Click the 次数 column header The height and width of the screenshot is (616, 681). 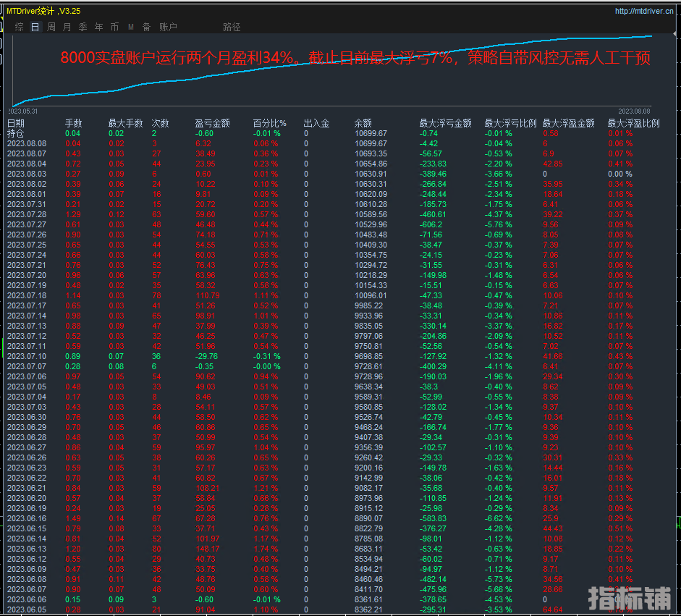pos(160,123)
